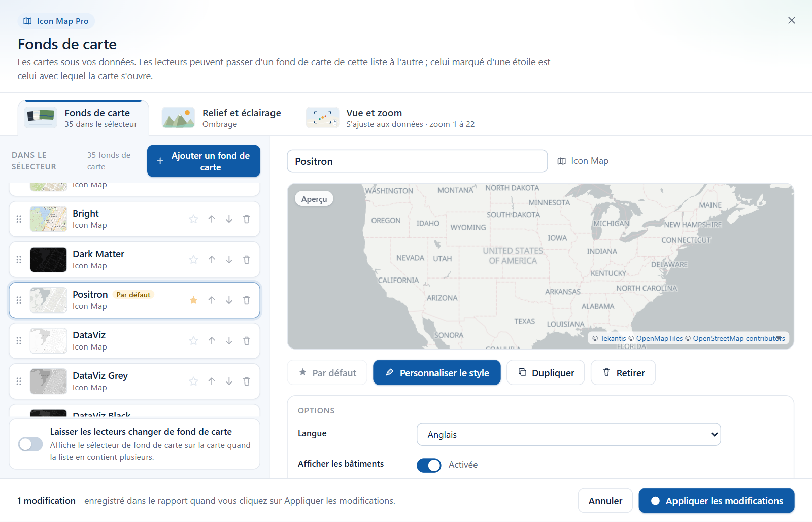This screenshot has height=522, width=812.
Task: Move DataViz down in the list
Action: (x=229, y=341)
